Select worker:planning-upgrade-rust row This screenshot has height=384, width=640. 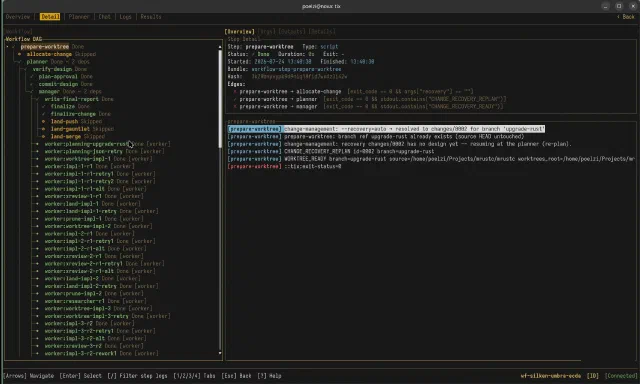coord(107,144)
